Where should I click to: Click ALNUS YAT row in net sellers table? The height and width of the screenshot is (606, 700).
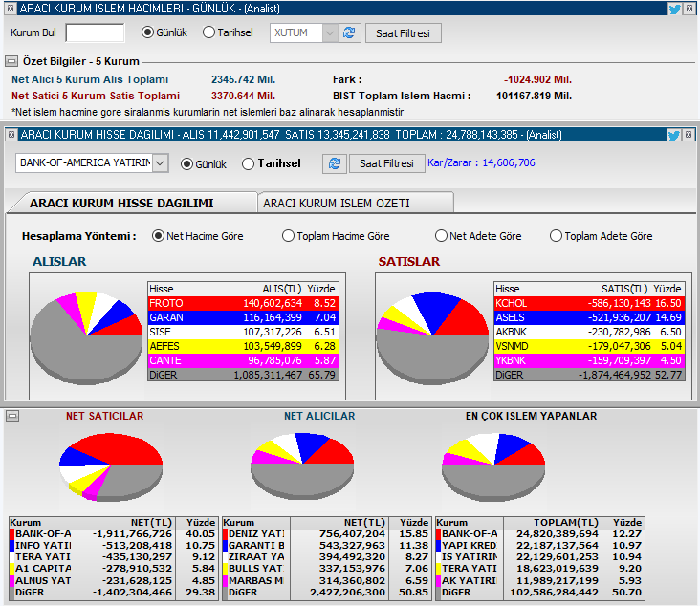tap(114, 580)
